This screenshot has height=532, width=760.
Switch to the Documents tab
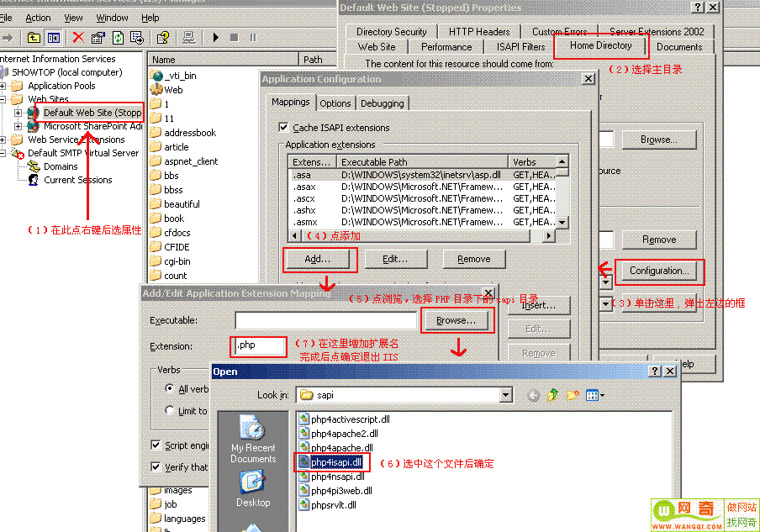[x=679, y=47]
